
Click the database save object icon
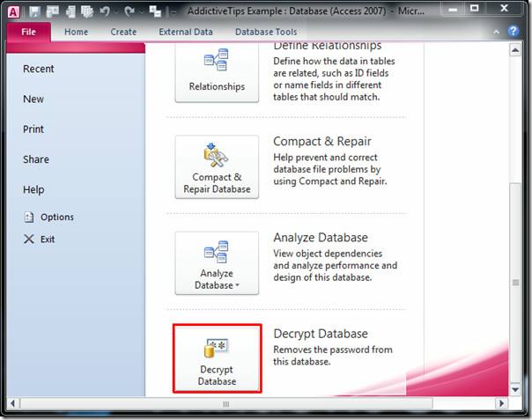coord(52,11)
